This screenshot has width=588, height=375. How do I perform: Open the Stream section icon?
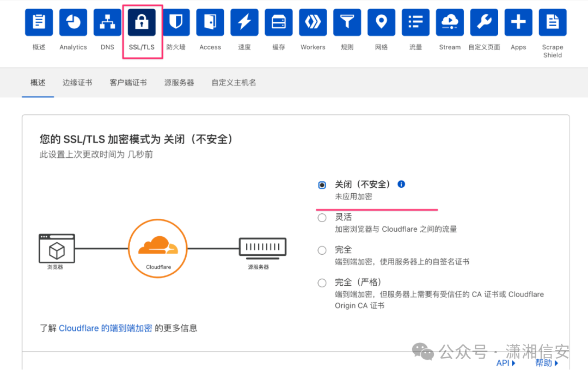[449, 22]
